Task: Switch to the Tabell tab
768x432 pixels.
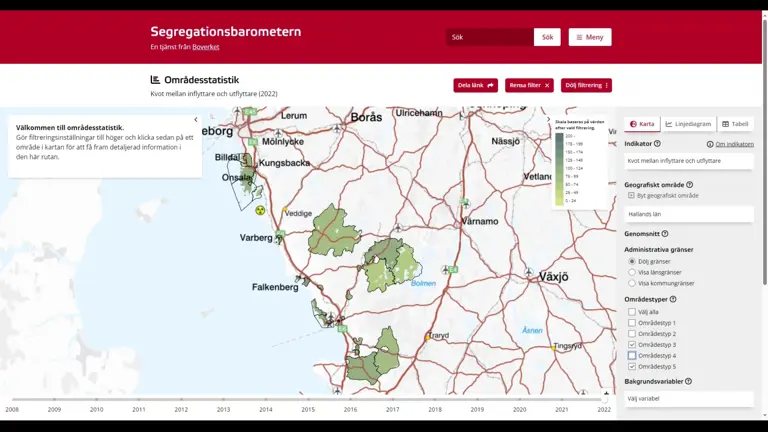Action: coord(735,124)
